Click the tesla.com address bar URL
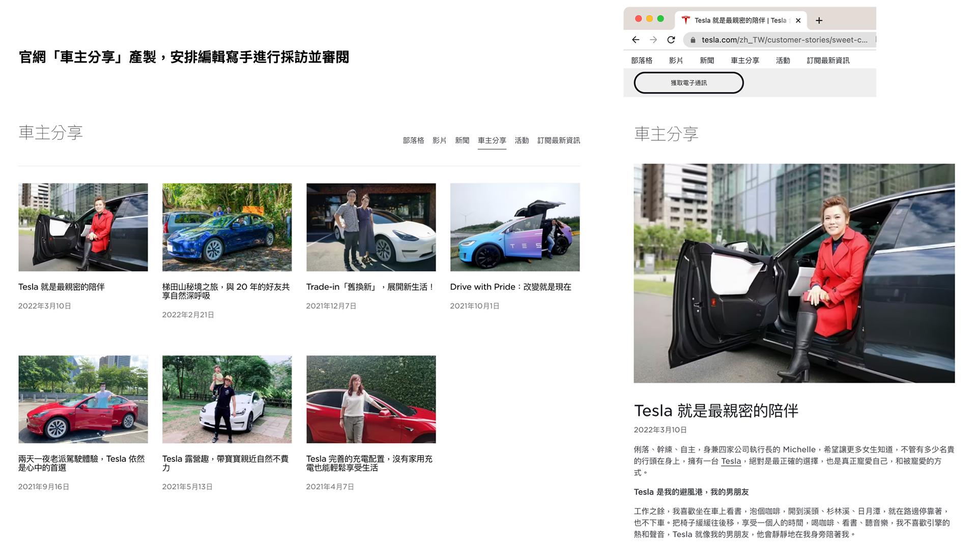The width and height of the screenshot is (977, 560). (x=784, y=40)
